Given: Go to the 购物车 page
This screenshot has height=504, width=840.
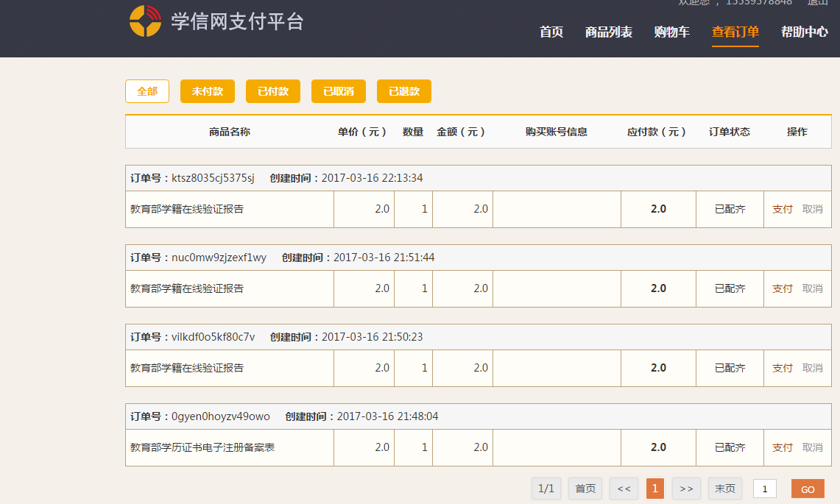Looking at the screenshot, I should pos(671,32).
